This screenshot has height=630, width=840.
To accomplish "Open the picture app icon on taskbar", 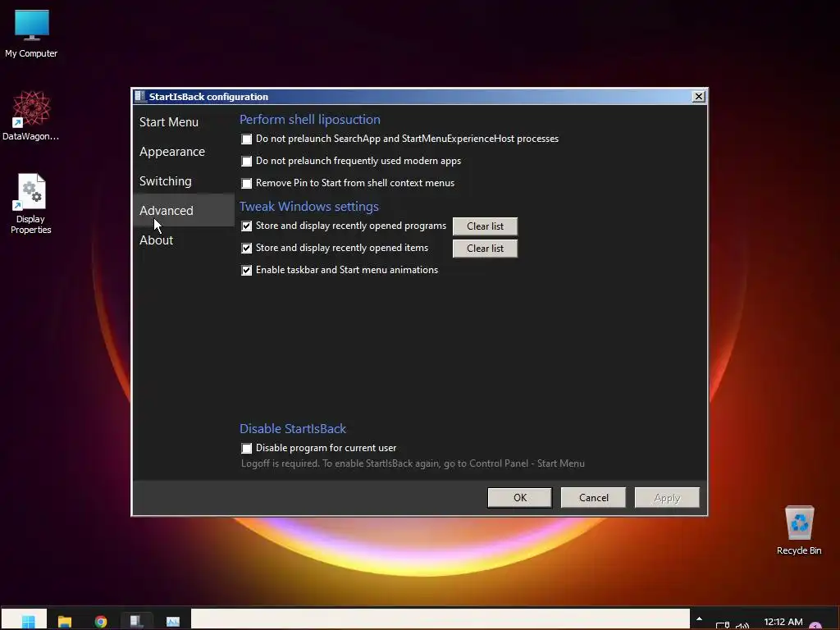I will pos(172,622).
